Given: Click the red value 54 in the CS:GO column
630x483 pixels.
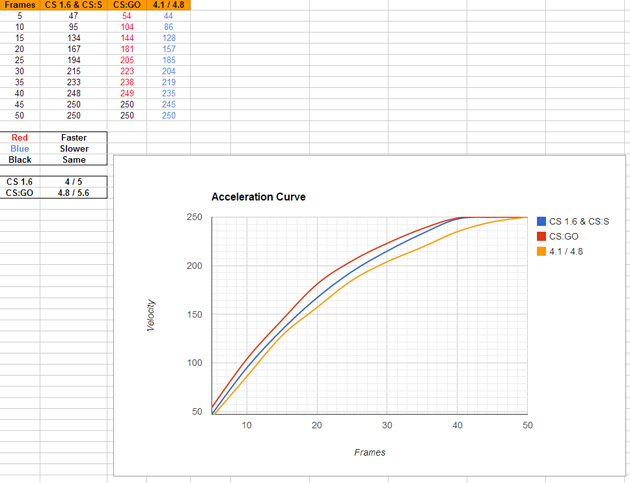Looking at the screenshot, I should click(126, 17).
